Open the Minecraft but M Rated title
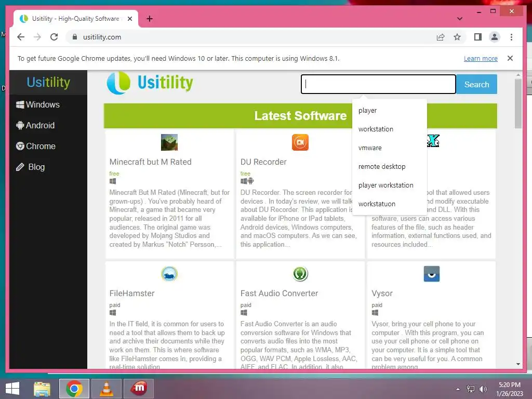Screen dimensions: 532x399 click(150, 162)
